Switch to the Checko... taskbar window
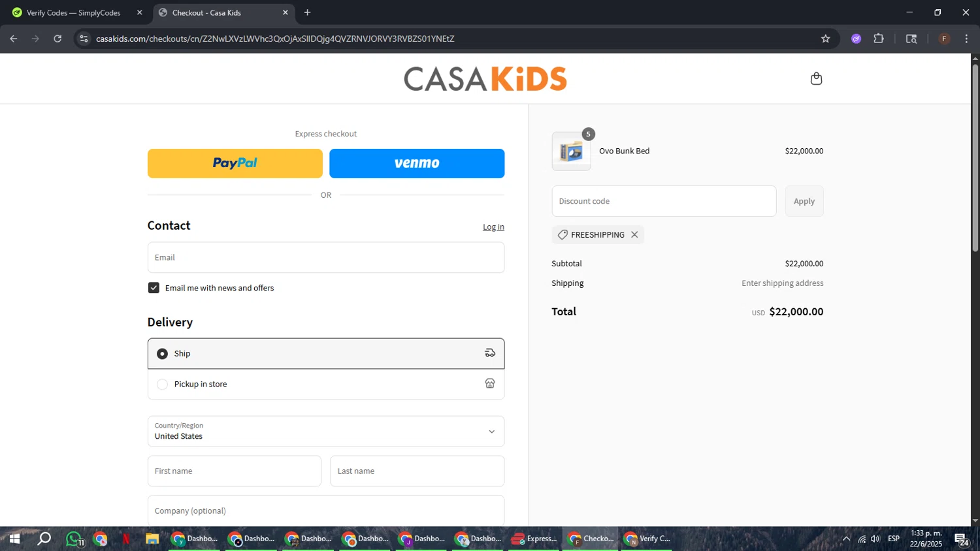 (x=591, y=539)
